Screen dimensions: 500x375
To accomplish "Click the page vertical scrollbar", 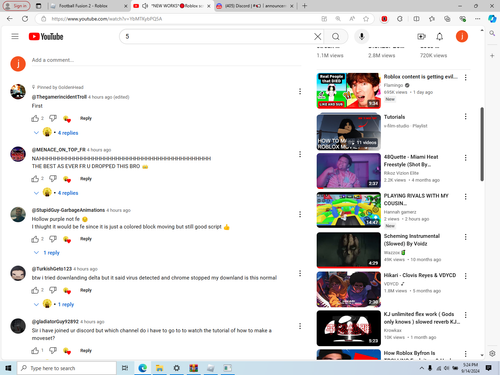I will (x=482, y=144).
